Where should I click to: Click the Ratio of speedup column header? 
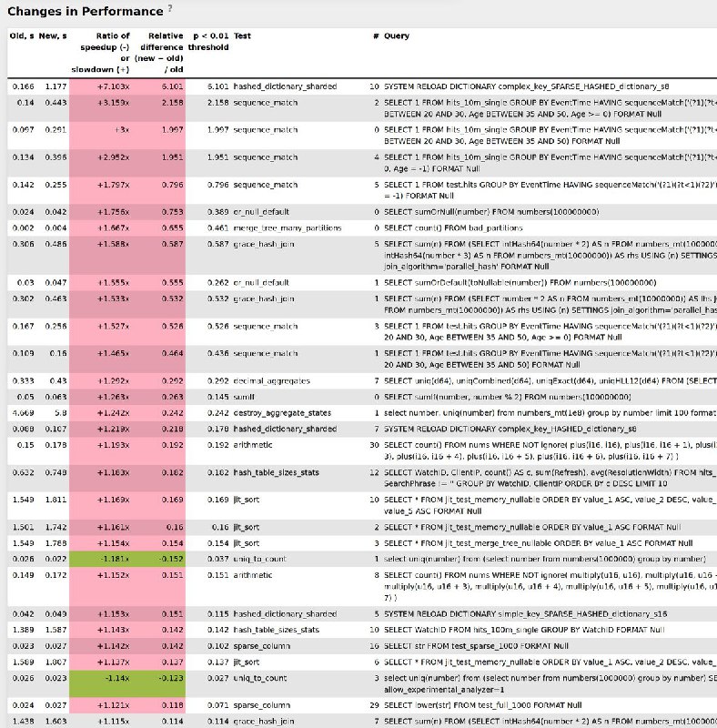tap(100, 52)
